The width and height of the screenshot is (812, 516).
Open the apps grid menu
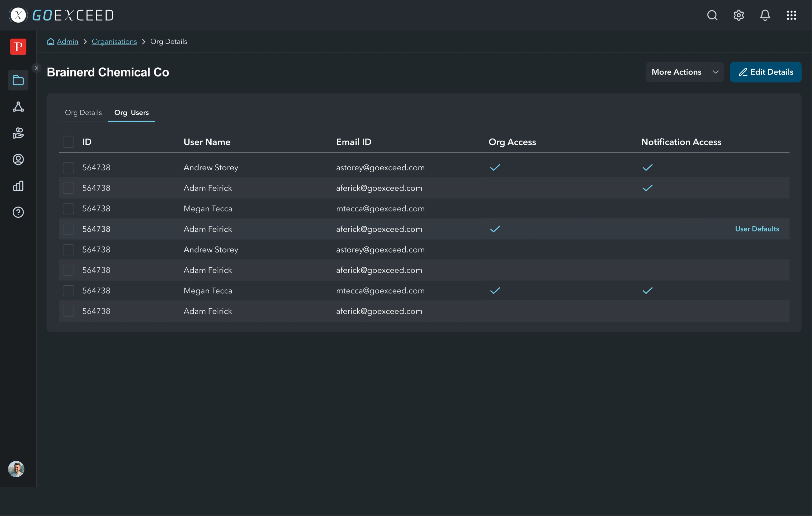click(x=791, y=15)
